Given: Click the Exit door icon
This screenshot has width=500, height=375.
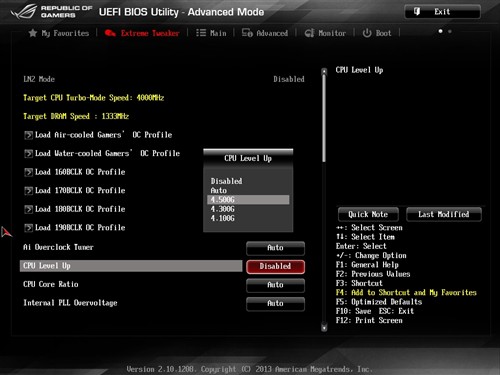Looking at the screenshot, I should tap(417, 12).
